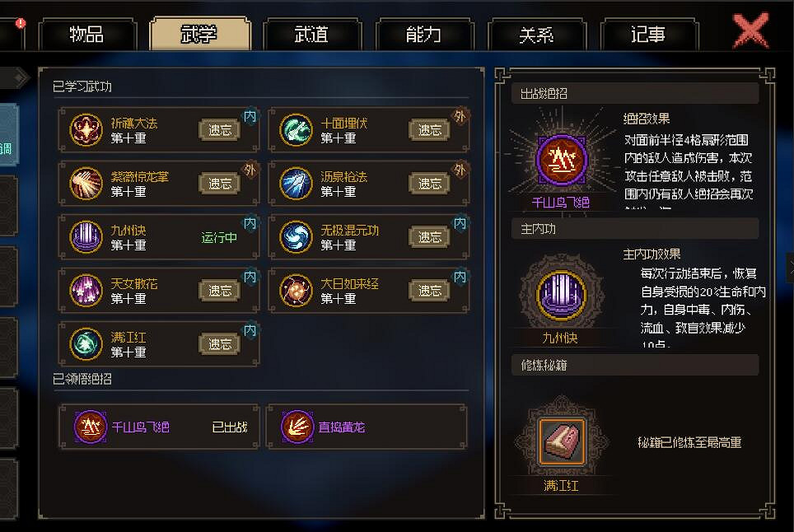Click equipped 千山鸟飞绝 icon in 出战绝招
This screenshot has width=794, height=532.
561,160
